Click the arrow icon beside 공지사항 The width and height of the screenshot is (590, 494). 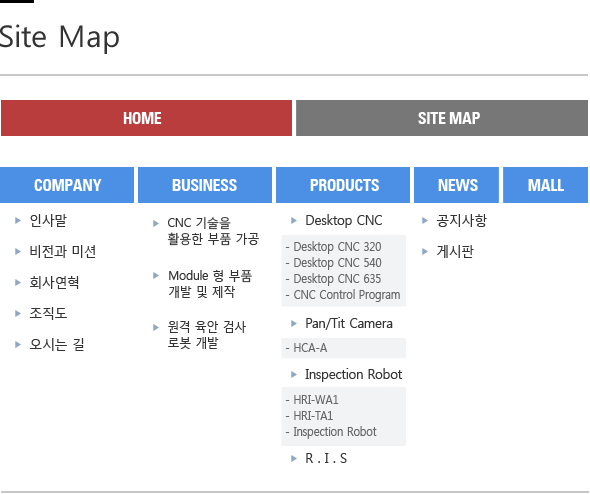425,220
